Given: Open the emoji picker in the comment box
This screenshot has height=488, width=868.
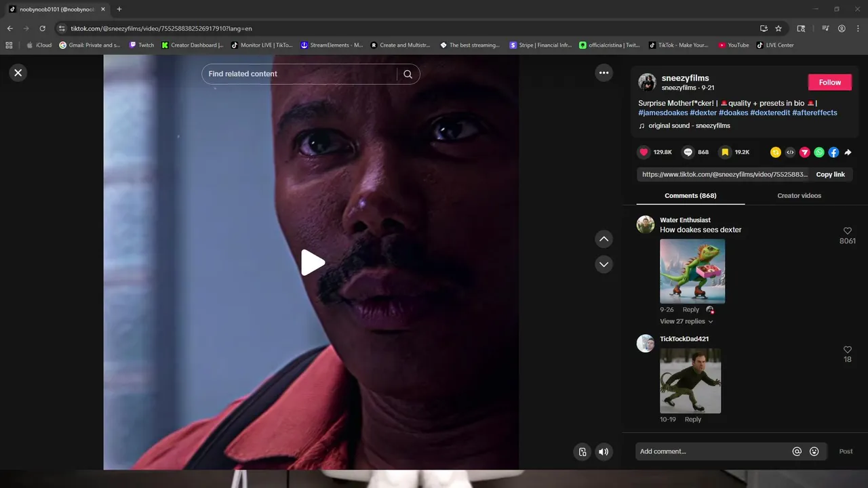Looking at the screenshot, I should 814,451.
